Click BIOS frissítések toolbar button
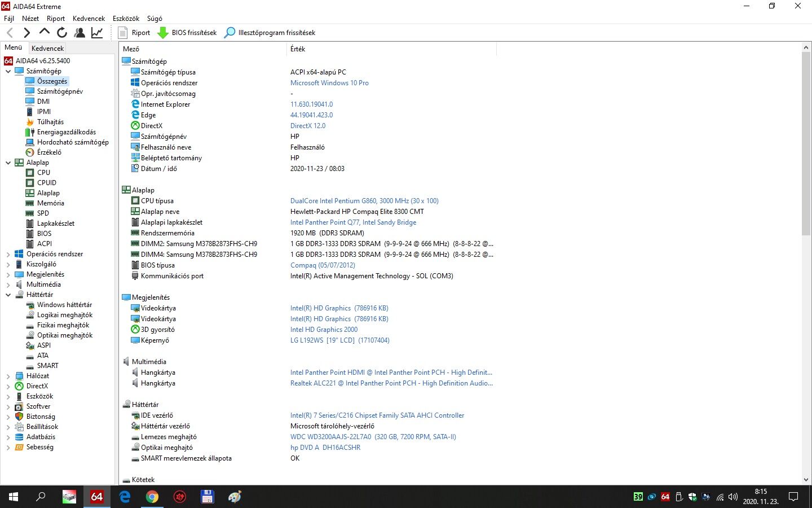 pyautogui.click(x=187, y=33)
